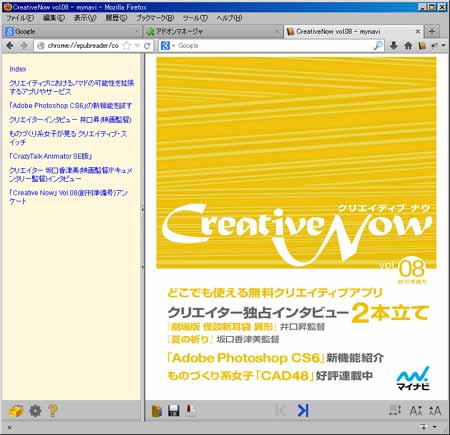Open the ヘルプ menu
This screenshot has height=435, width=450.
[229, 18]
